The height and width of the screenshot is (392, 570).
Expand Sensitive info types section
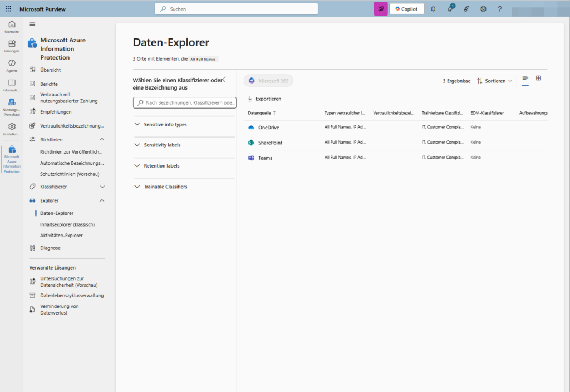point(165,125)
